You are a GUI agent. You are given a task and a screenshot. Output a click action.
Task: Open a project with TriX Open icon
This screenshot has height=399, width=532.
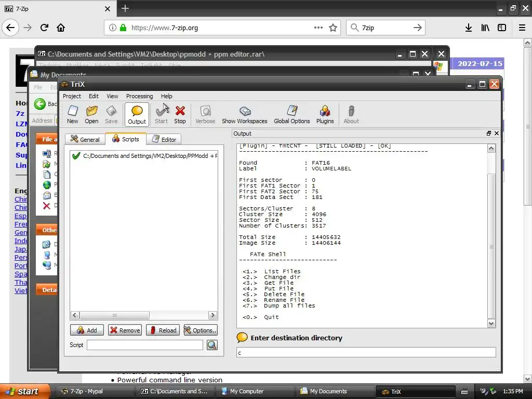point(91,115)
